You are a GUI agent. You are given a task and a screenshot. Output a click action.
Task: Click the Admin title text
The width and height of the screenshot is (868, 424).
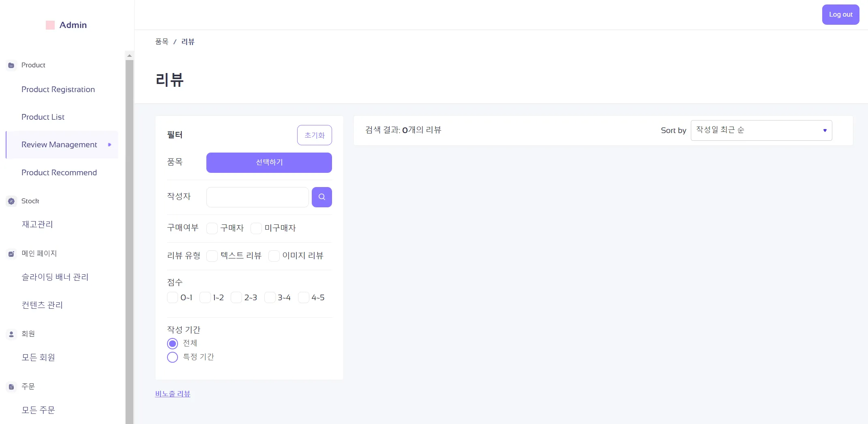[x=73, y=25]
